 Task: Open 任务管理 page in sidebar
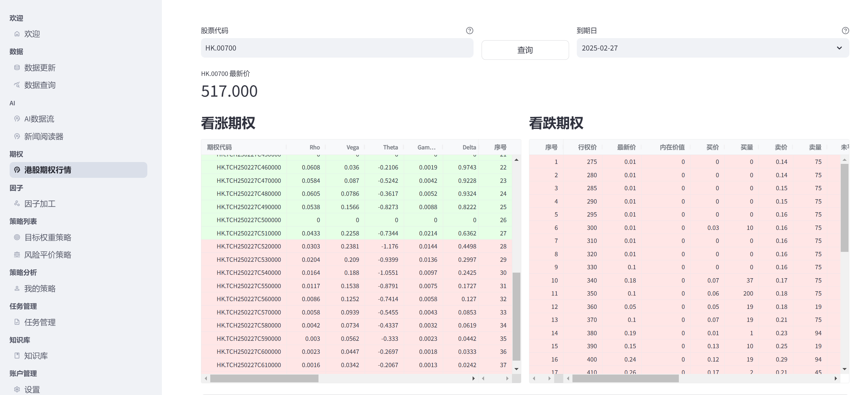click(40, 322)
